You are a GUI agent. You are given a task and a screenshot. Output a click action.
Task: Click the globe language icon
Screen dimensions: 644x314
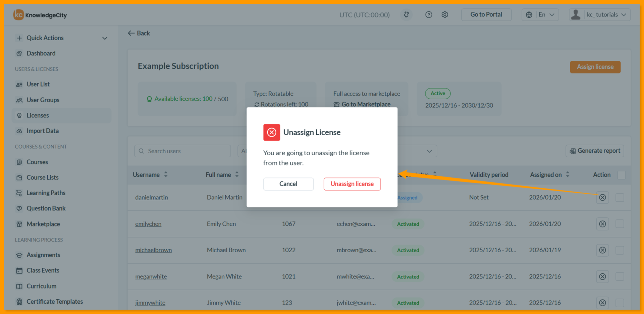[529, 14]
